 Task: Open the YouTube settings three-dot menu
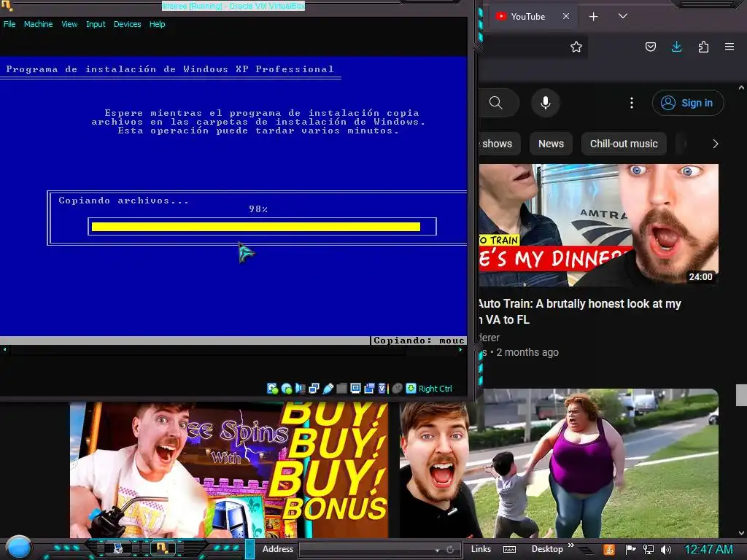pos(632,103)
